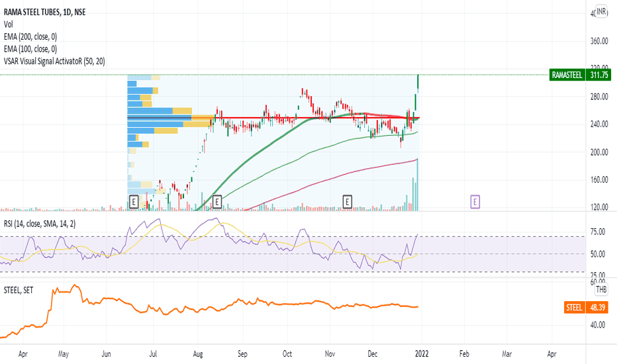
Task: Click the orange STEEL symbol tag
Action: tap(574, 307)
